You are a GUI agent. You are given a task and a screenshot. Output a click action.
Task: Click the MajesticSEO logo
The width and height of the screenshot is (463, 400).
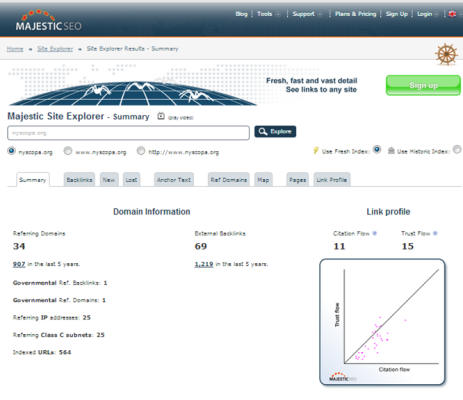pyautogui.click(x=48, y=21)
